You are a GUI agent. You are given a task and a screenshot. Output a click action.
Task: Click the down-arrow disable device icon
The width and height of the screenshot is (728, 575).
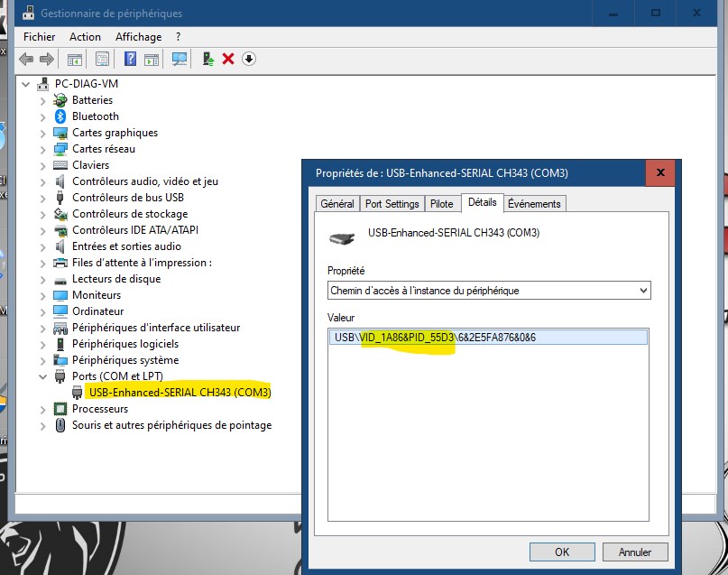[249, 59]
